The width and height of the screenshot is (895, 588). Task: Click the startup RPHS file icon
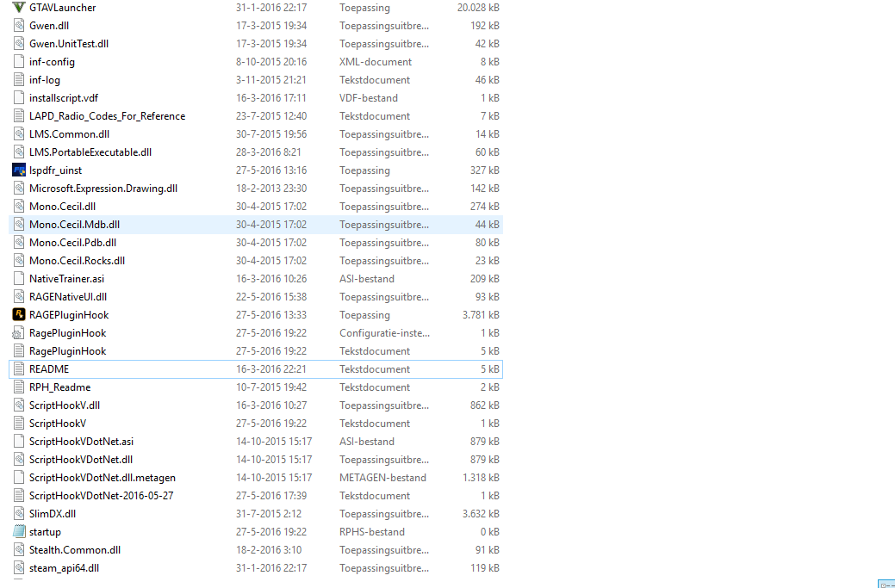19,531
